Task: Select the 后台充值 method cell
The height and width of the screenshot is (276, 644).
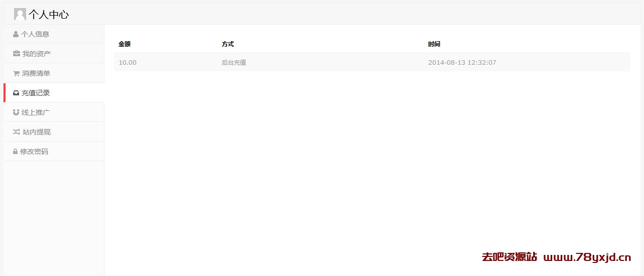Action: click(x=234, y=63)
